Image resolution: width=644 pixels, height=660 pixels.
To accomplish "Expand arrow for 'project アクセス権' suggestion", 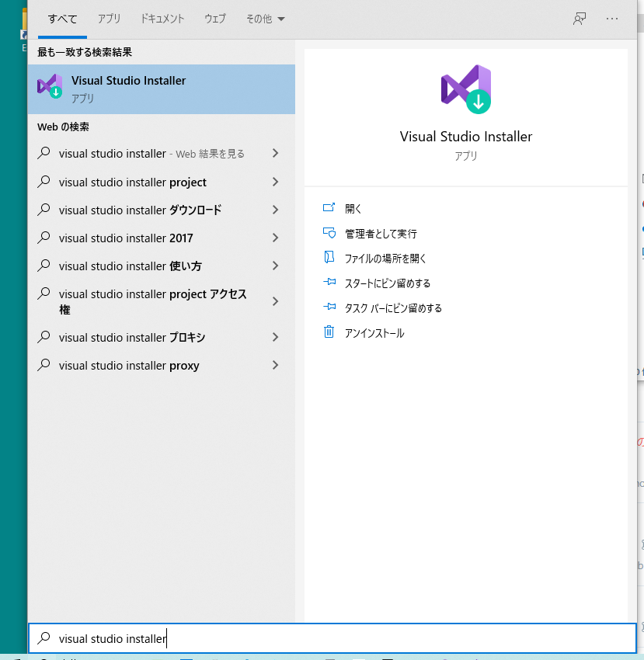I will (x=276, y=301).
